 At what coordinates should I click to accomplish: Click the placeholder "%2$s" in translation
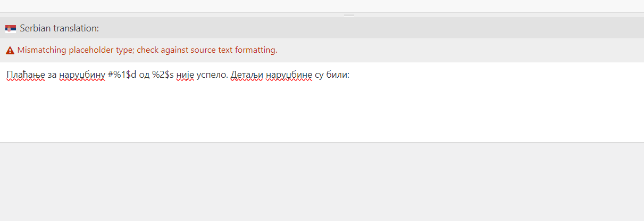point(163,75)
